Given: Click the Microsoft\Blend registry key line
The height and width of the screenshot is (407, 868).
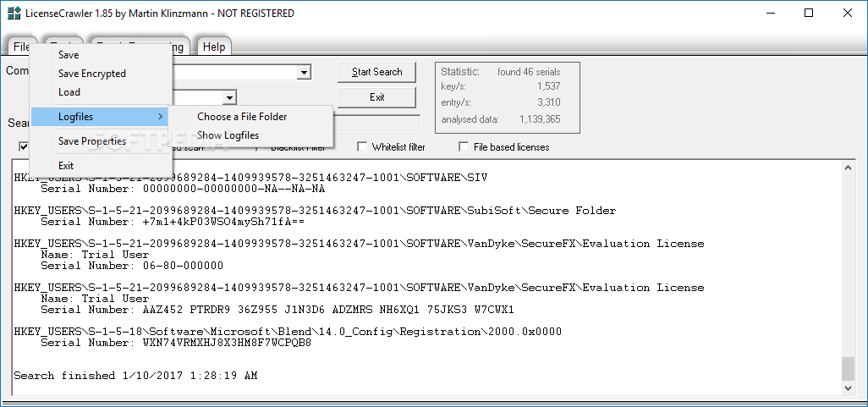Looking at the screenshot, I should pos(288,332).
